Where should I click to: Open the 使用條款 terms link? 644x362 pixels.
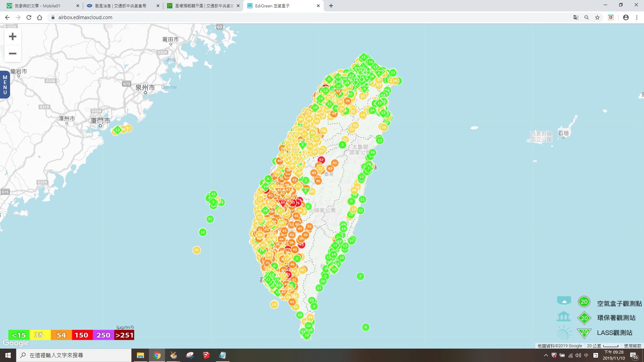coord(632,346)
